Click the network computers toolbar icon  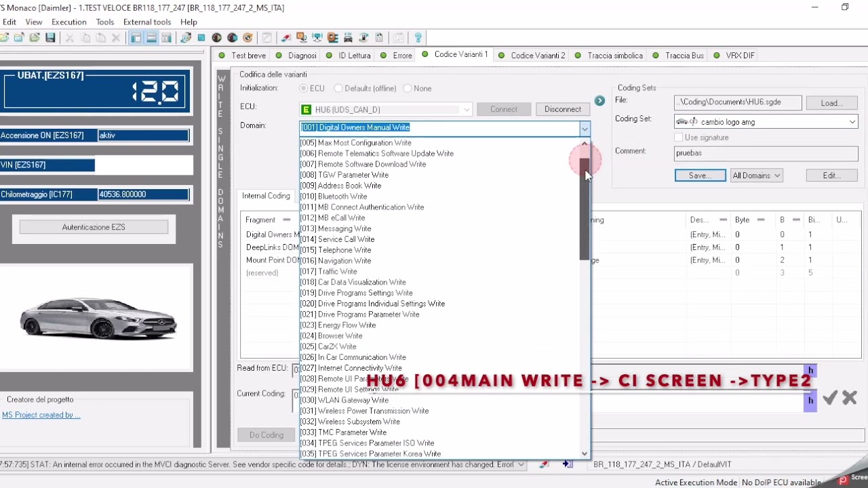[x=316, y=38]
